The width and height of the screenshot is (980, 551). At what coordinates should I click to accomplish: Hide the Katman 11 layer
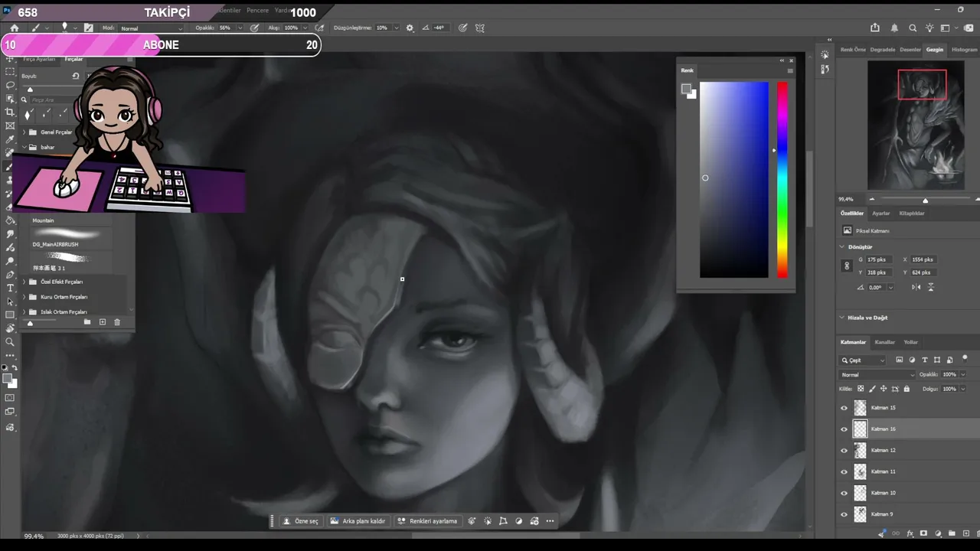pyautogui.click(x=844, y=472)
